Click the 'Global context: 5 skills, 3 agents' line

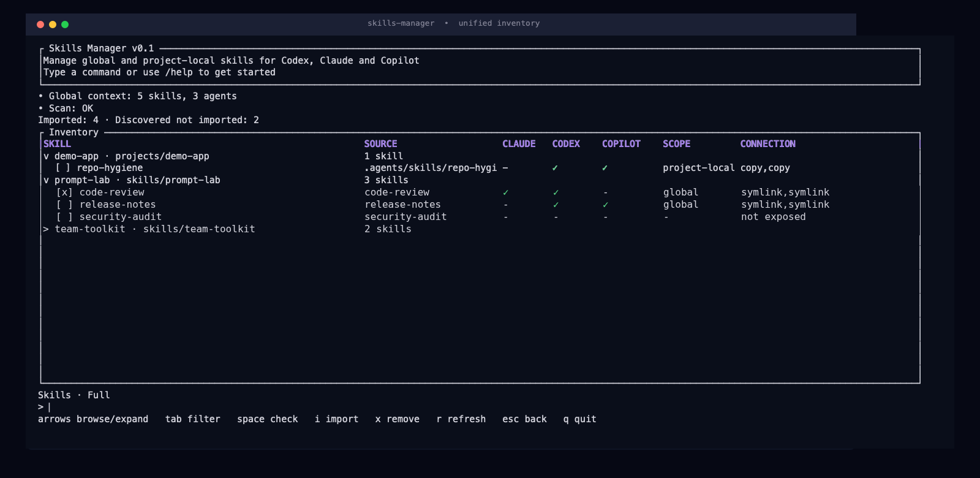pyautogui.click(x=137, y=96)
